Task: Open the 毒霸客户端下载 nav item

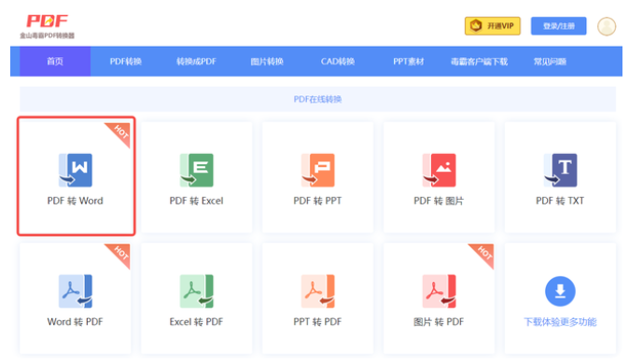Action: 479,62
